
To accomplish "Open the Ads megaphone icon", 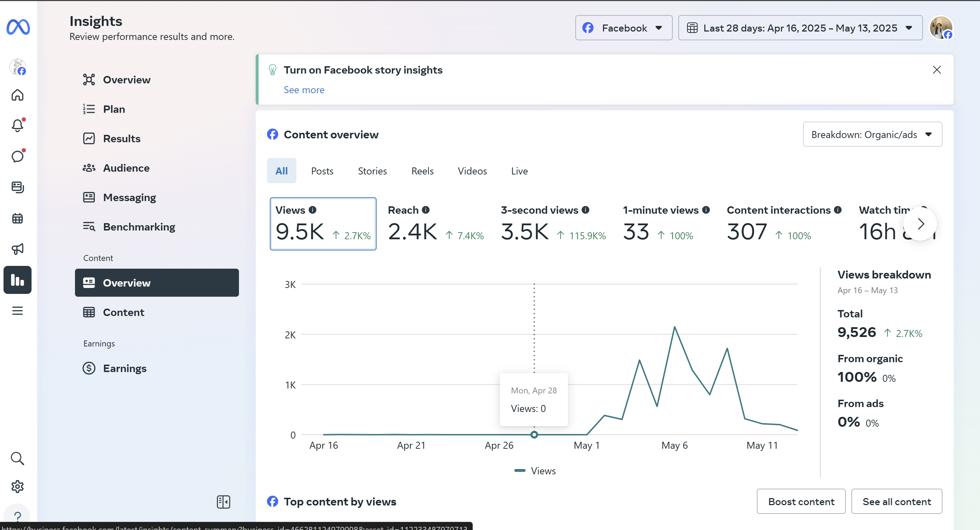I will coord(18,249).
